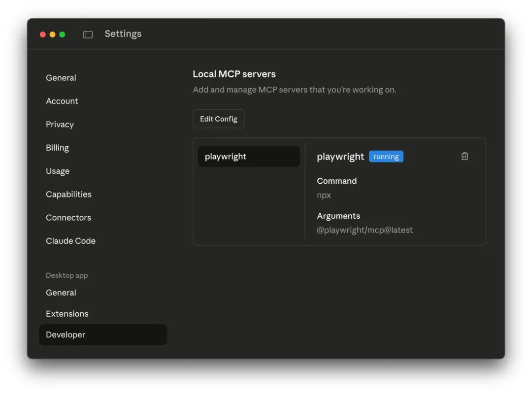Screen dimensions: 532x395
Task: Click the Edit Config button
Action: tap(219, 119)
